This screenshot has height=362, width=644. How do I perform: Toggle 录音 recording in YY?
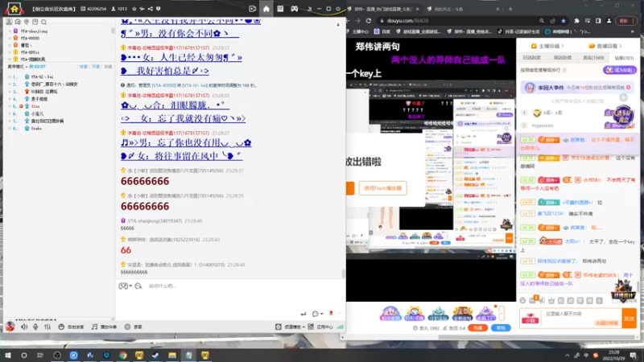point(134,327)
